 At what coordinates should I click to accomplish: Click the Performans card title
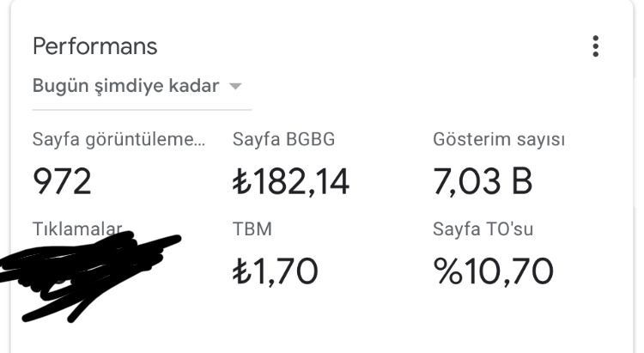tap(94, 46)
